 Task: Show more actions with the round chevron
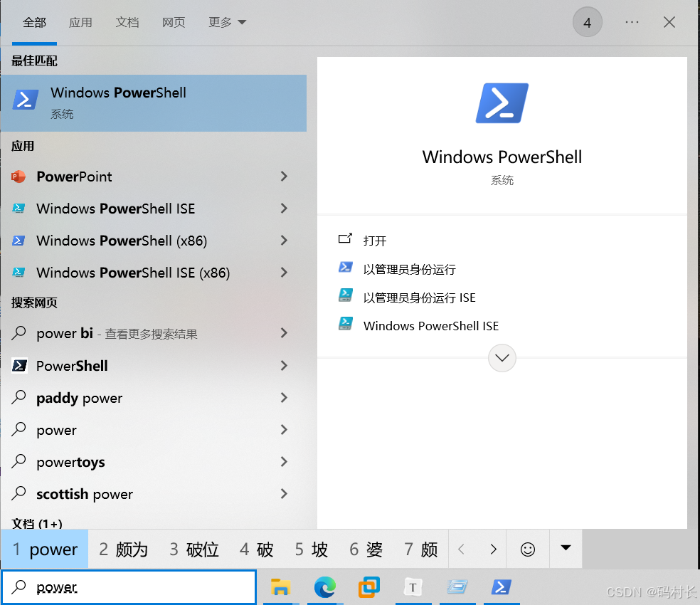coord(502,358)
